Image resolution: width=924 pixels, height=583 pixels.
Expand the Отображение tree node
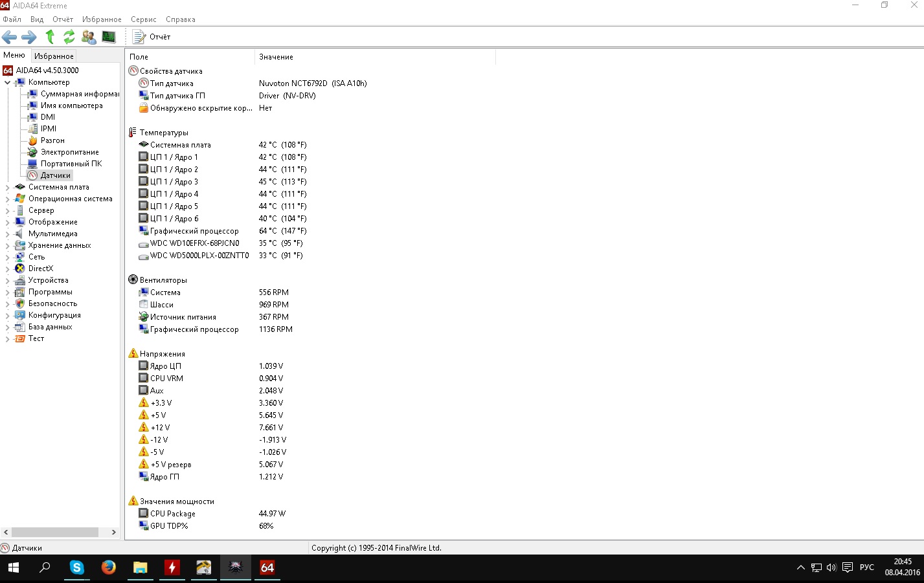tap(7, 222)
